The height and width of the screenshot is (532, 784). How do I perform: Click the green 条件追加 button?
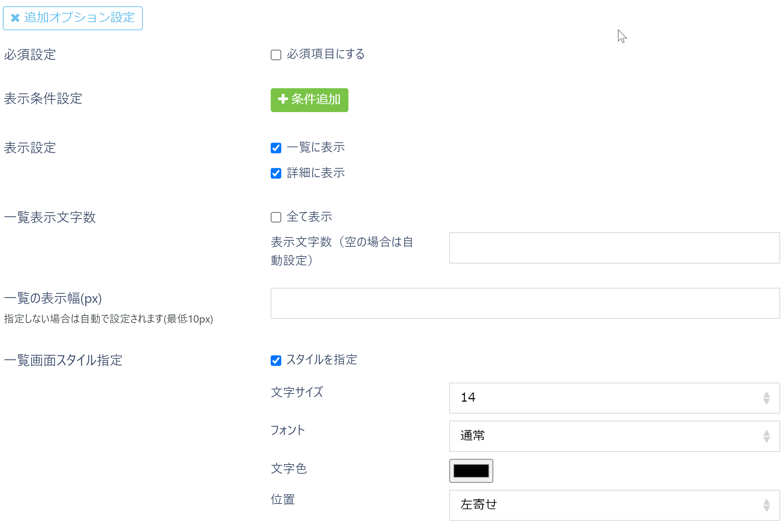pyautogui.click(x=309, y=100)
